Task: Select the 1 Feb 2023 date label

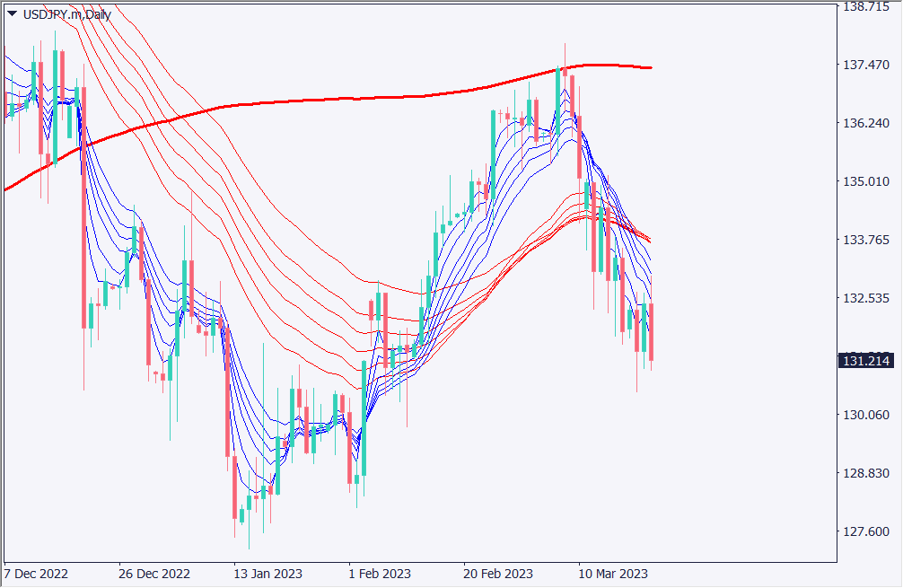Action: 380,574
